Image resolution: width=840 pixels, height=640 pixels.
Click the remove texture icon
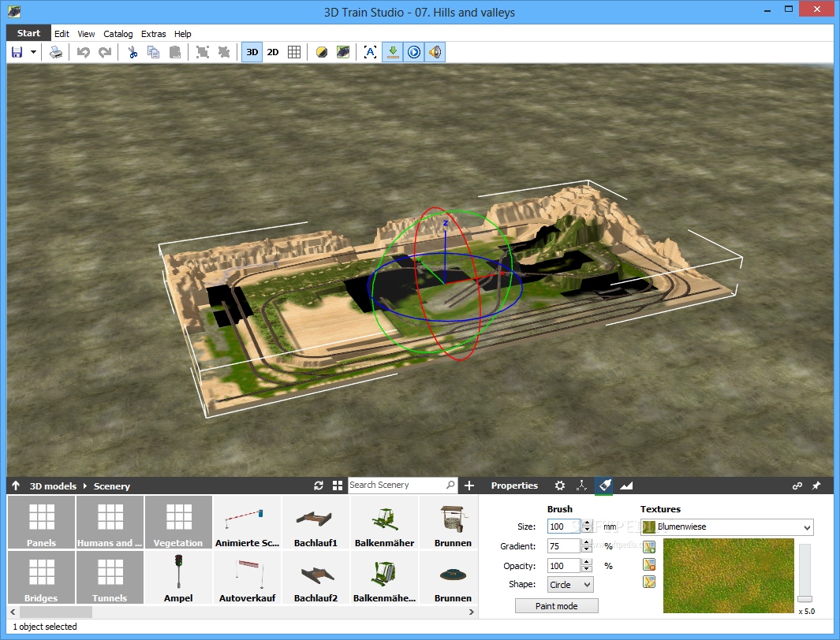(649, 564)
